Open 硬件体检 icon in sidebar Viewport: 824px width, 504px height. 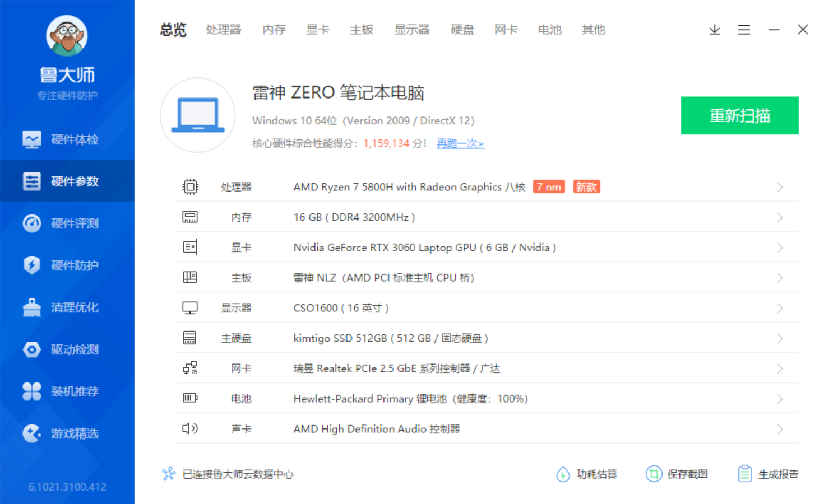tap(32, 139)
